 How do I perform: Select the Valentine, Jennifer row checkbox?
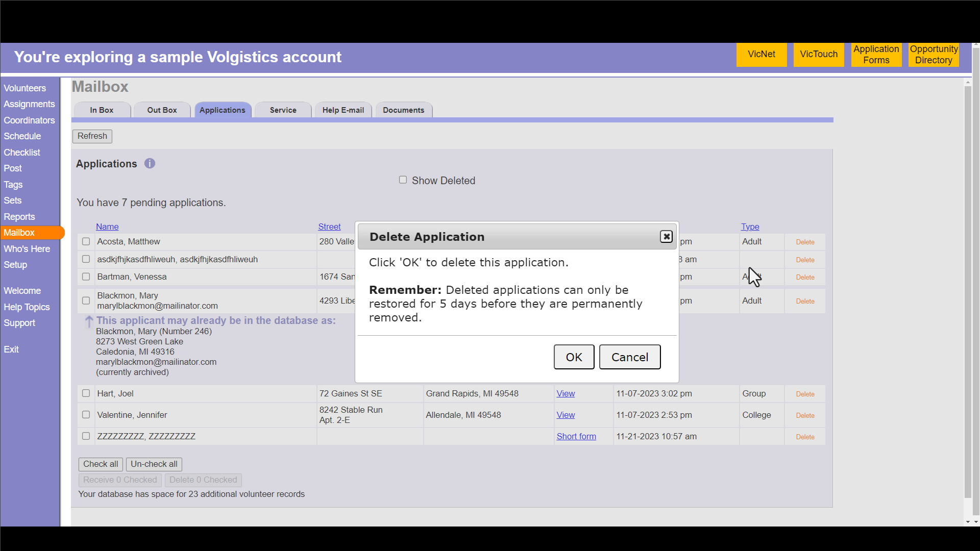click(x=86, y=415)
